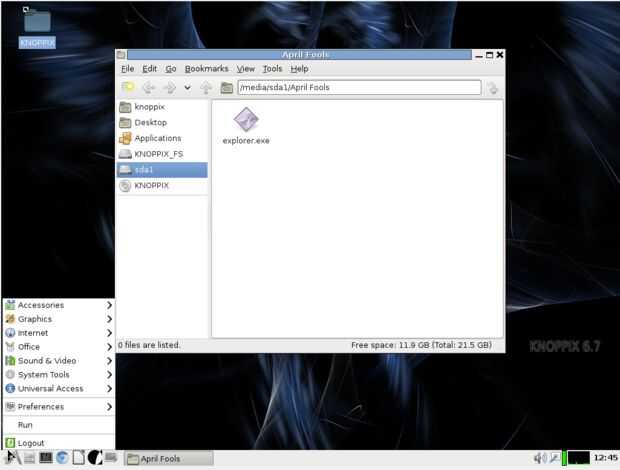Image resolution: width=620 pixels, height=470 pixels.
Task: Click the home folder toolbar icon
Action: pos(227,87)
